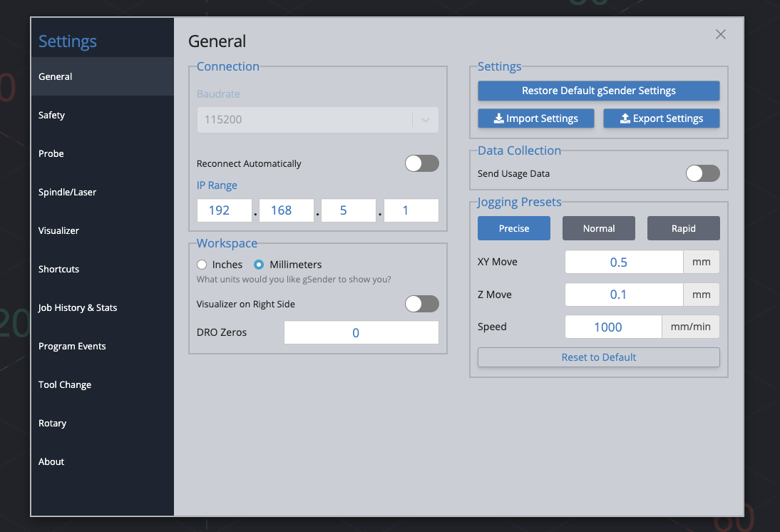The height and width of the screenshot is (532, 780).
Task: Select the Rapid jogging preset
Action: 683,228
